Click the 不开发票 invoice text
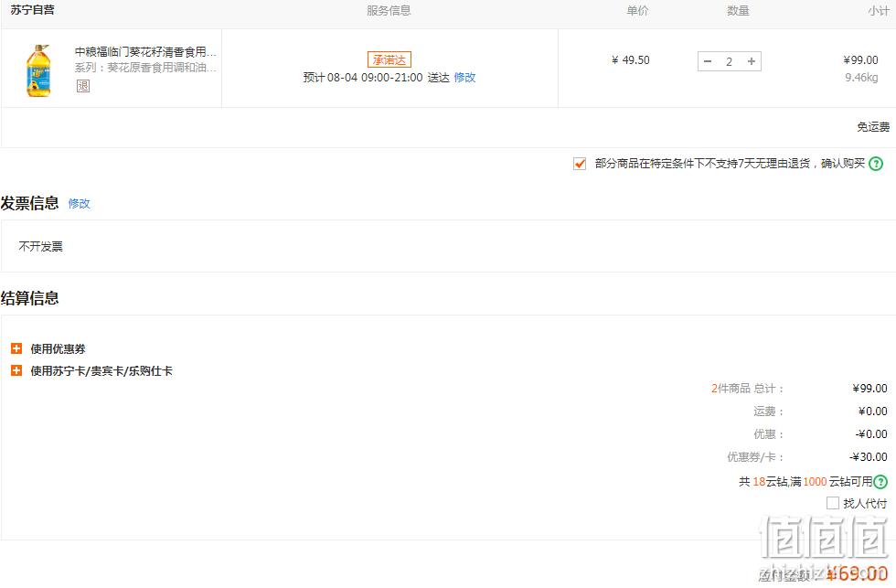Screen dimensions: 896x588 pos(40,246)
